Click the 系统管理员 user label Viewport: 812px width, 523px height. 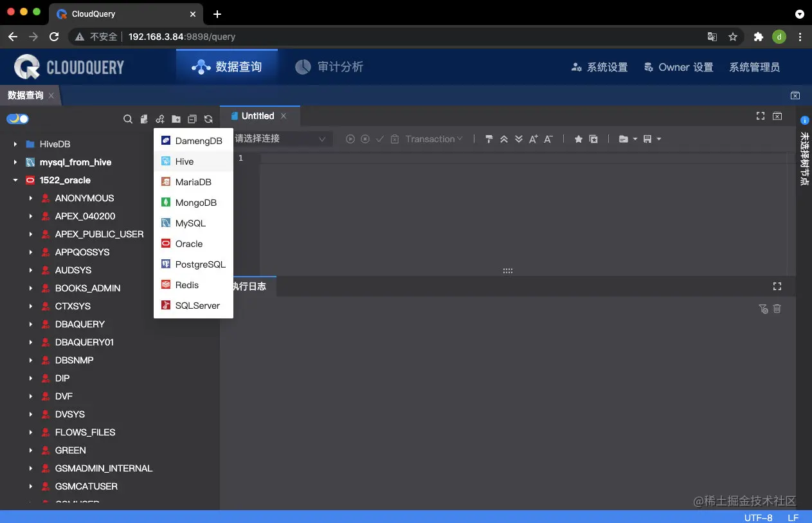tap(754, 67)
